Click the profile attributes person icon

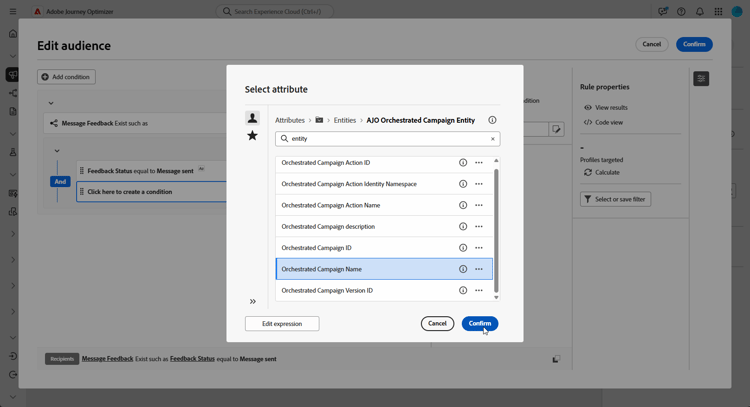tap(252, 118)
